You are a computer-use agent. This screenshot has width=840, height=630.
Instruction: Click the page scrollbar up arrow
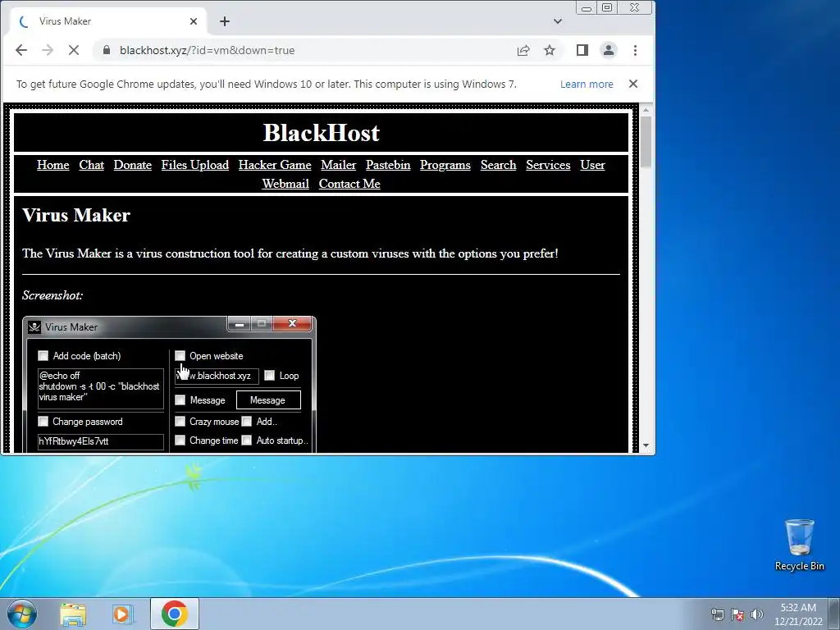(x=646, y=110)
